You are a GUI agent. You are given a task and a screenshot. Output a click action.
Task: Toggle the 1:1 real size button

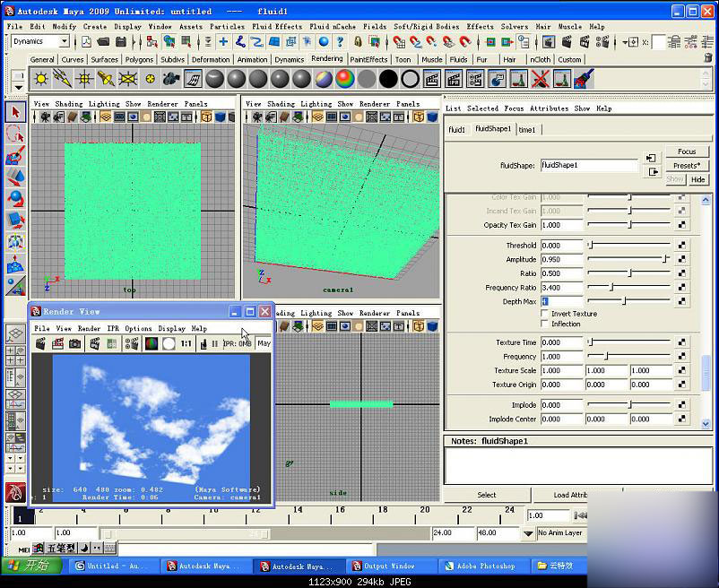[x=186, y=343]
